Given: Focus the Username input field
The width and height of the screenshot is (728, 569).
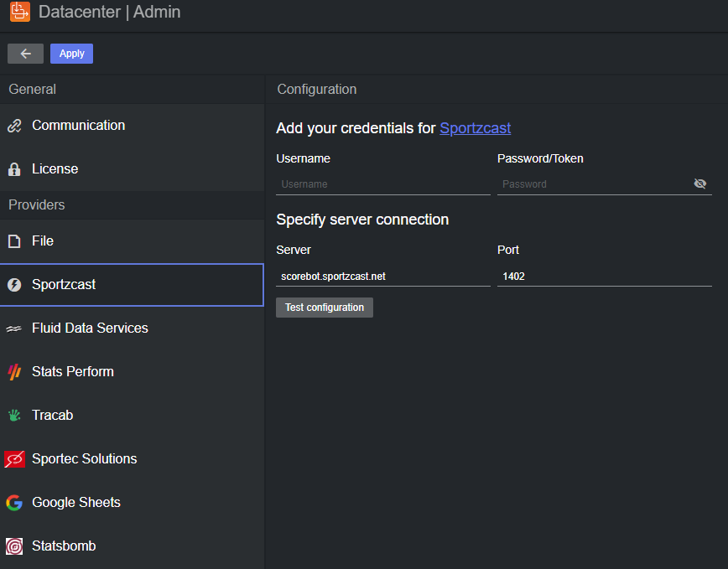Looking at the screenshot, I should coord(382,184).
